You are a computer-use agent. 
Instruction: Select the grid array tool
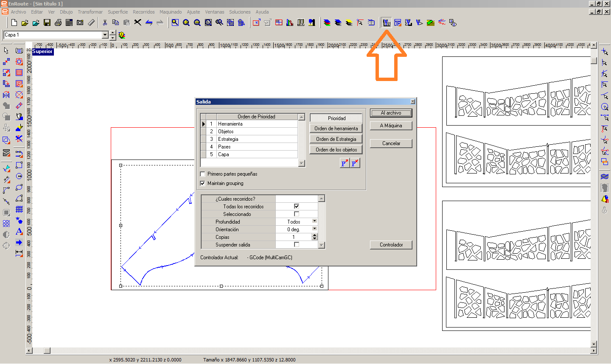19,209
